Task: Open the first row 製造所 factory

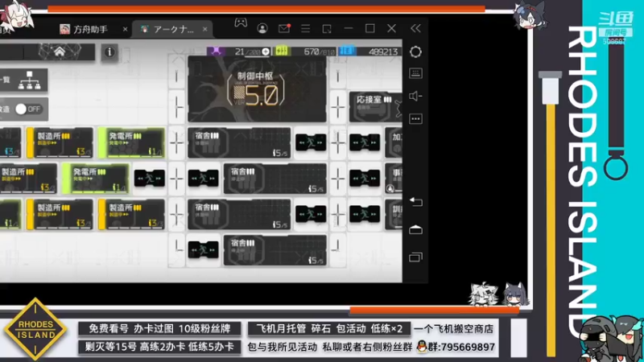Action: click(60, 142)
